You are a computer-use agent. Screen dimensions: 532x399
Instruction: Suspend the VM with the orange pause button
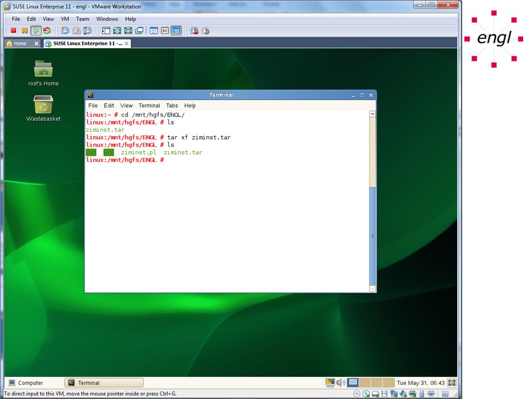[x=24, y=30]
